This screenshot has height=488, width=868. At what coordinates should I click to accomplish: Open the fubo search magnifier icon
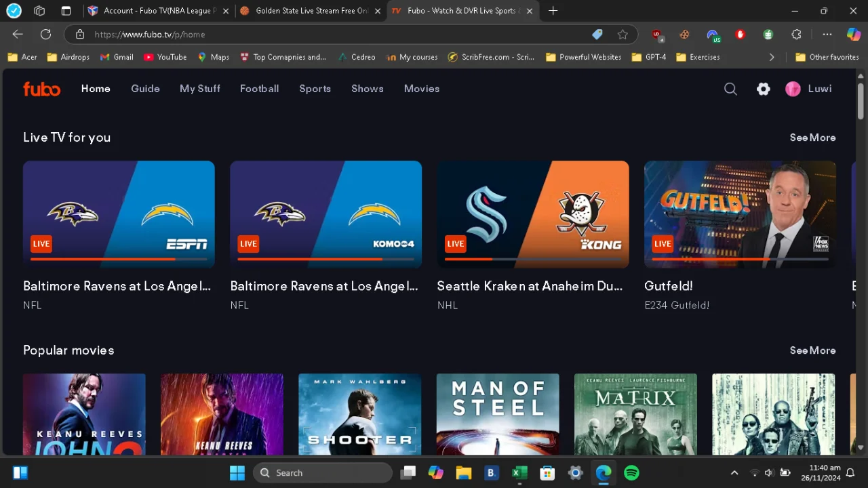coord(730,89)
